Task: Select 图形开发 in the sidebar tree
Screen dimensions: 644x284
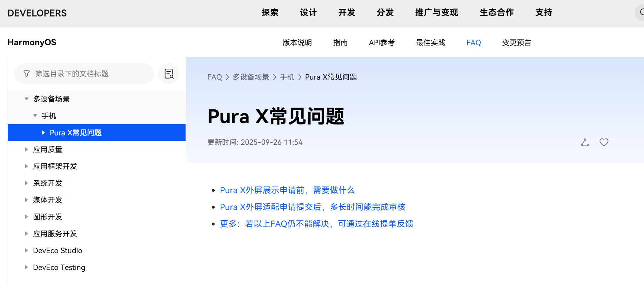Action: (48, 217)
